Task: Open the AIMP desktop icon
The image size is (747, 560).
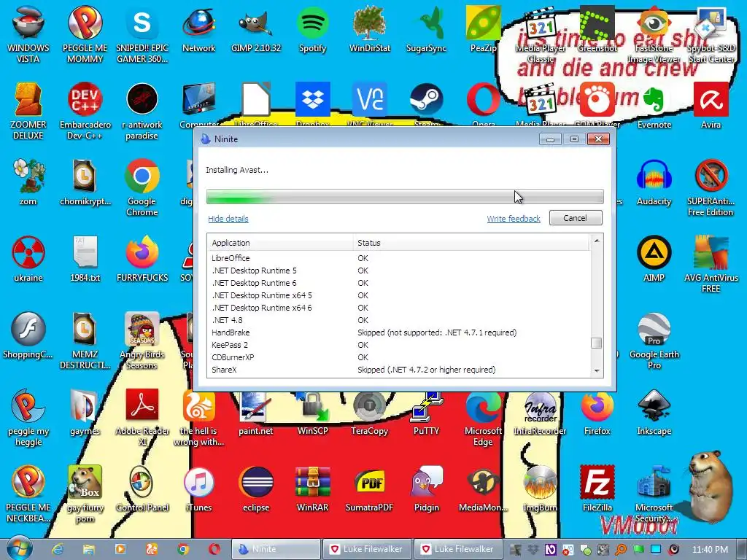Action: [654, 259]
